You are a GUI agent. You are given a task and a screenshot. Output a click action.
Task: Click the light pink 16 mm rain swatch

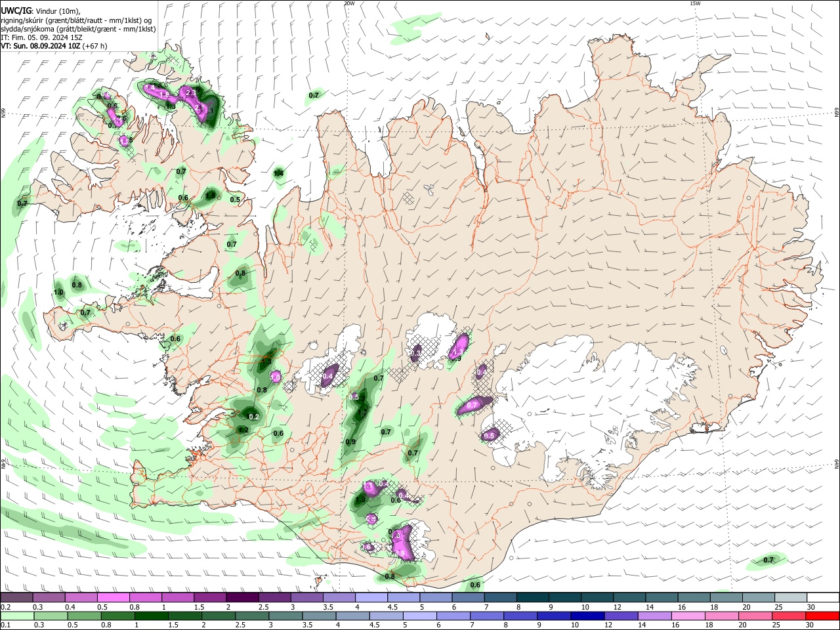(688, 616)
